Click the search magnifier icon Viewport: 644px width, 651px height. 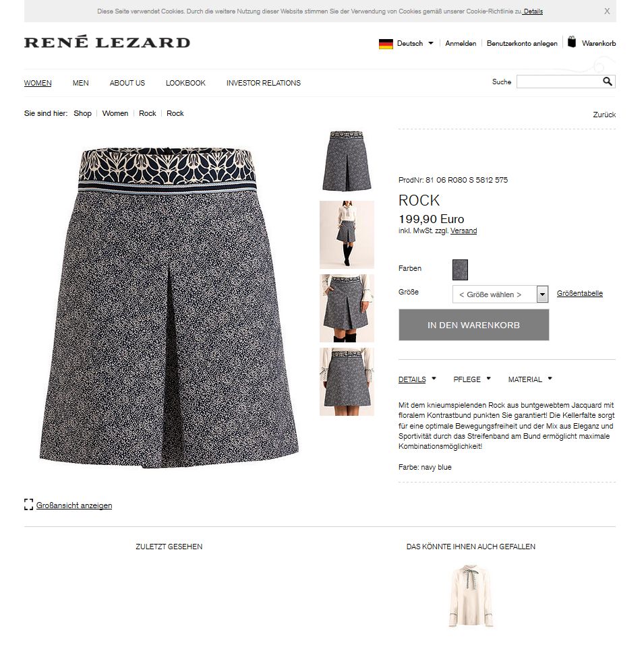[608, 82]
